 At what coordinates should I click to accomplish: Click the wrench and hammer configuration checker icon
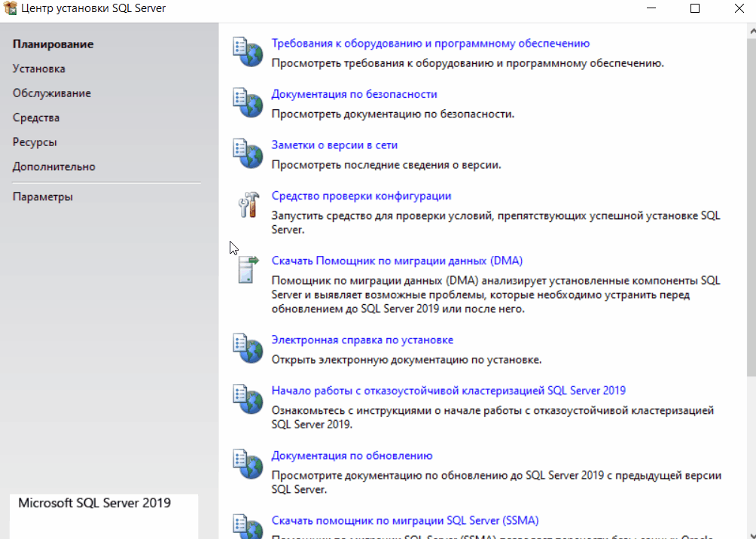point(247,204)
